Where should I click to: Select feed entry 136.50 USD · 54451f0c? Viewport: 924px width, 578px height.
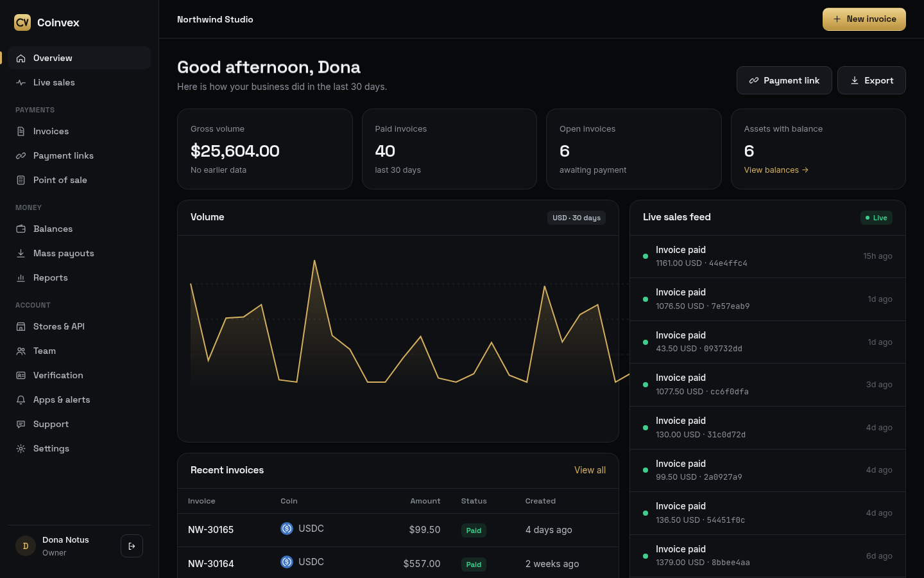(x=767, y=513)
